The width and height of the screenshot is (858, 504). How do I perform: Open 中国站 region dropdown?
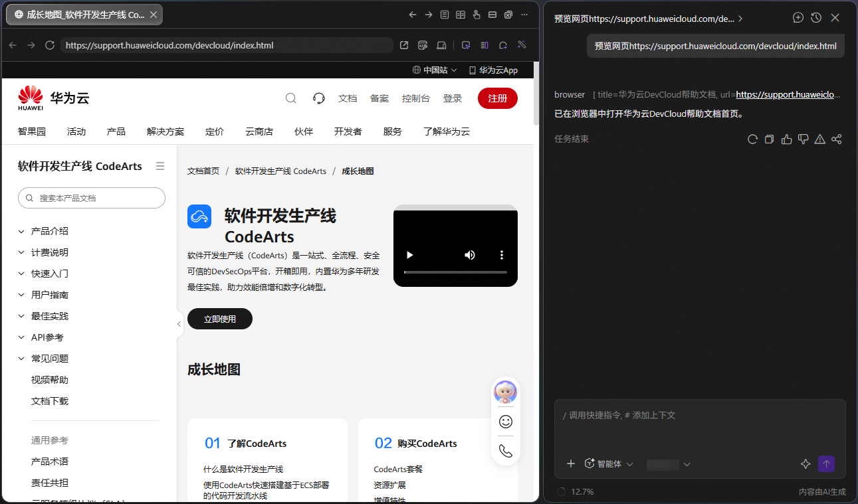pos(435,70)
